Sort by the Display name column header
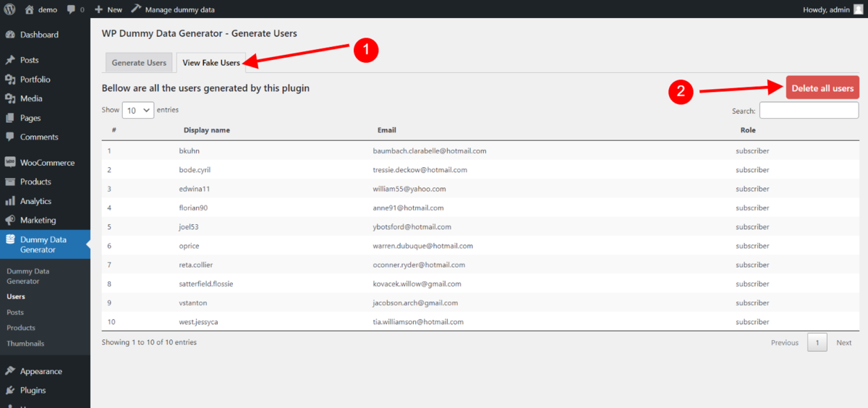Image resolution: width=868 pixels, height=408 pixels. (x=207, y=130)
